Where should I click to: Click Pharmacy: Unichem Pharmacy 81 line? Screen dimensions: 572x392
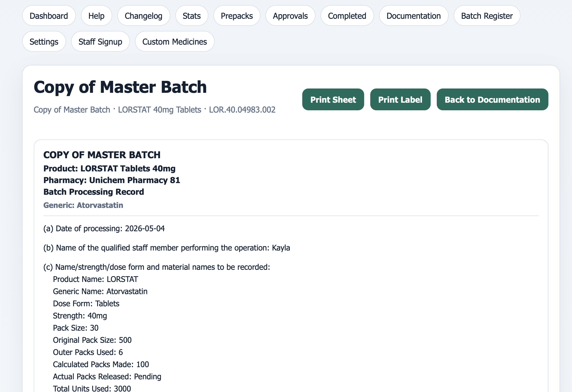(x=112, y=180)
